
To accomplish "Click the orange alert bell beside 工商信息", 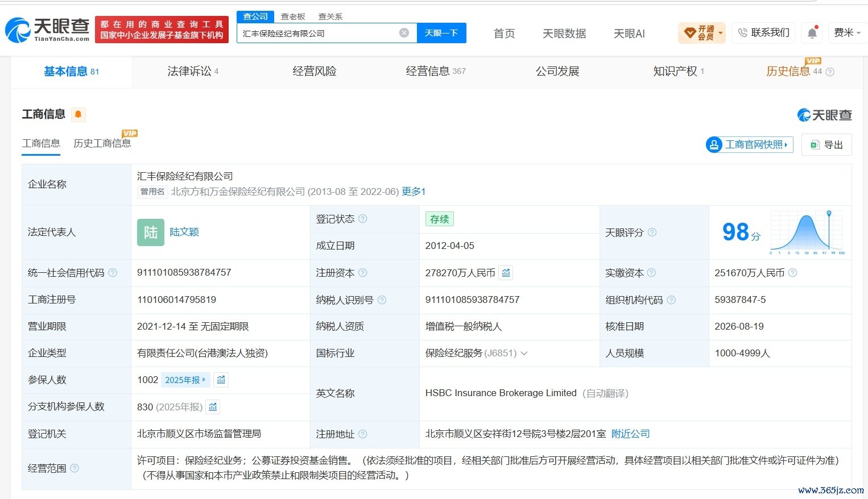I will [78, 114].
